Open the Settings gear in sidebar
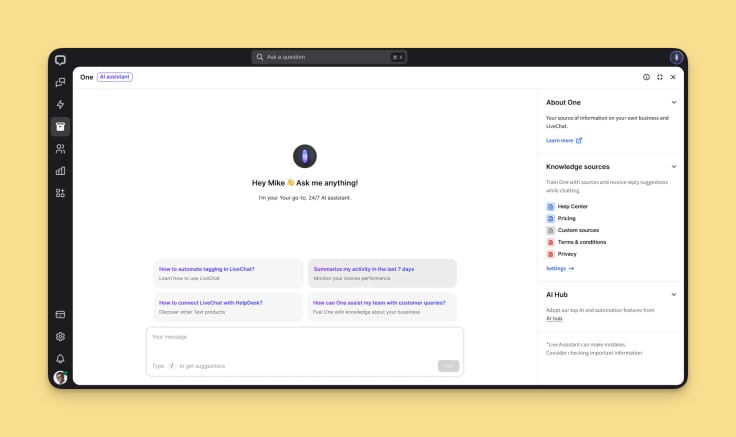Image resolution: width=736 pixels, height=437 pixels. tap(61, 337)
